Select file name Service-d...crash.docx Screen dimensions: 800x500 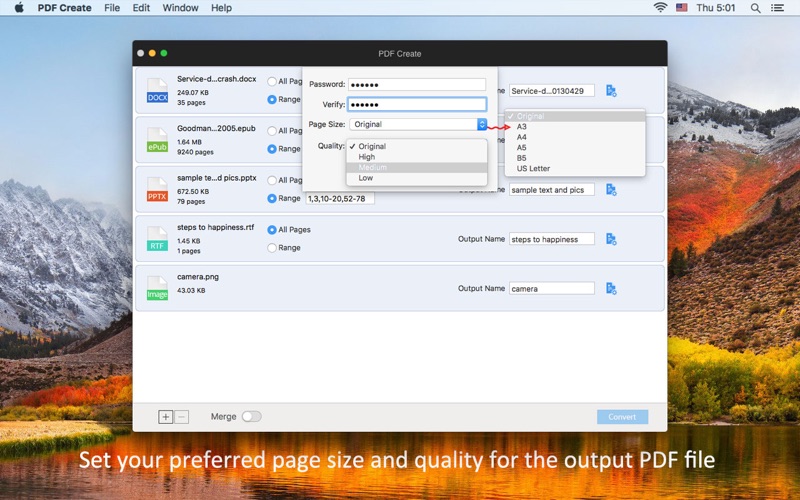click(217, 79)
